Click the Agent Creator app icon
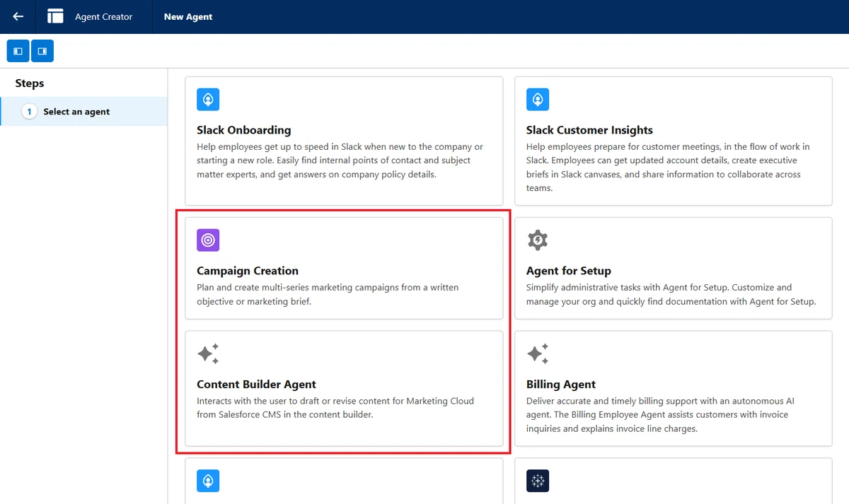The image size is (849, 504). coord(55,16)
